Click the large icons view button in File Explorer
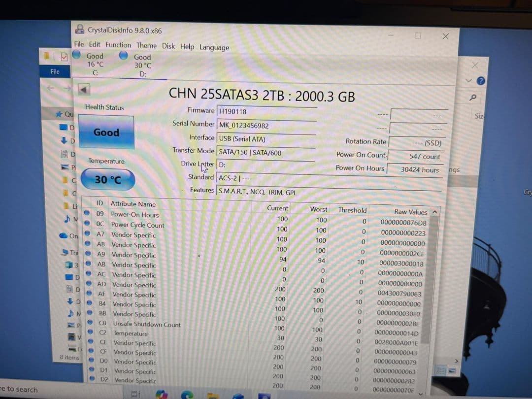 coord(452,370)
